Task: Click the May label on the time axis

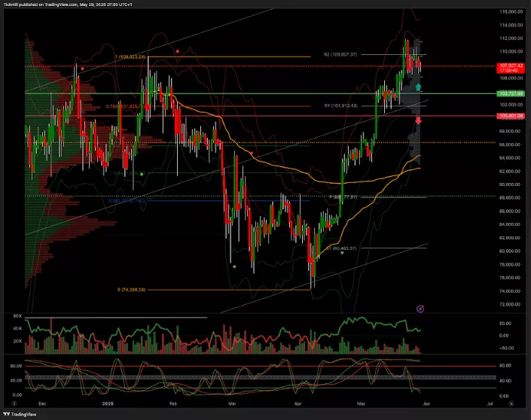Action: click(x=359, y=404)
